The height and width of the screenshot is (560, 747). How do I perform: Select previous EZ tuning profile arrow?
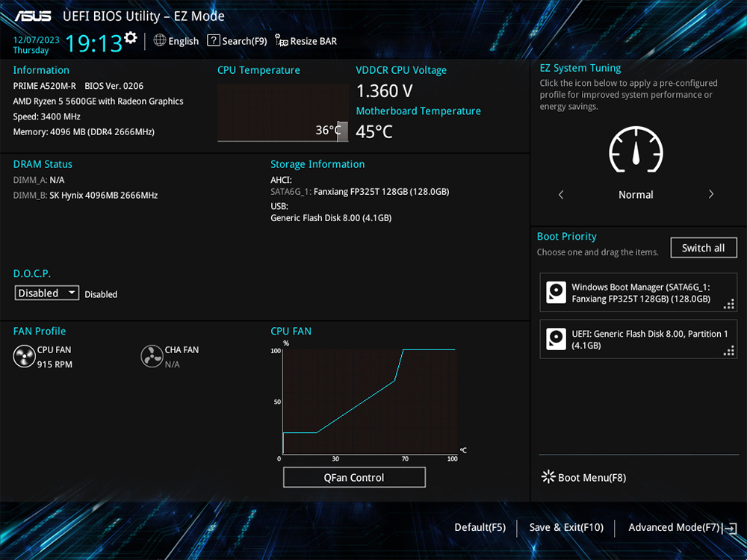561,194
